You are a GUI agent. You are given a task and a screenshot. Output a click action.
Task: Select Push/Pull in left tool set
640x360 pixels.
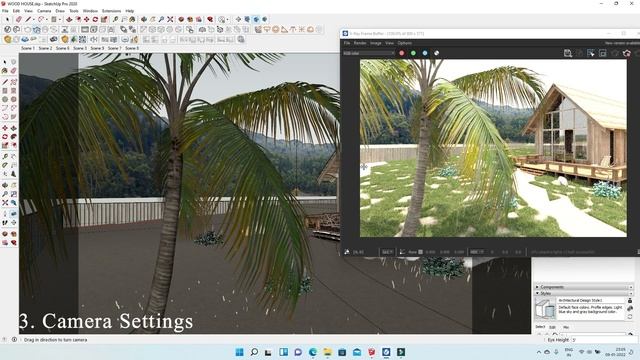point(13,128)
